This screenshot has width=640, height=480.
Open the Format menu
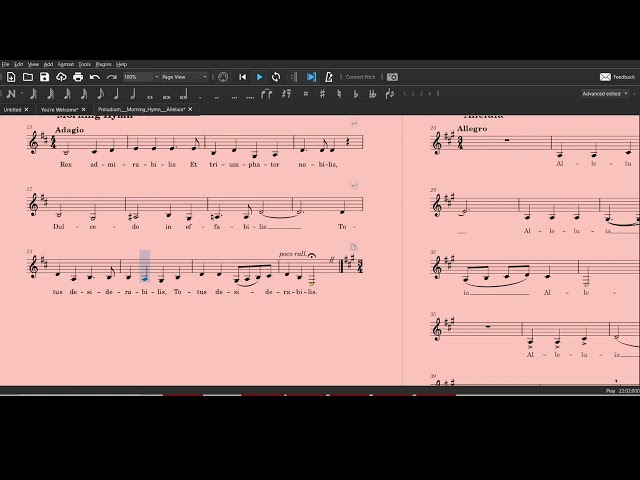(66, 64)
